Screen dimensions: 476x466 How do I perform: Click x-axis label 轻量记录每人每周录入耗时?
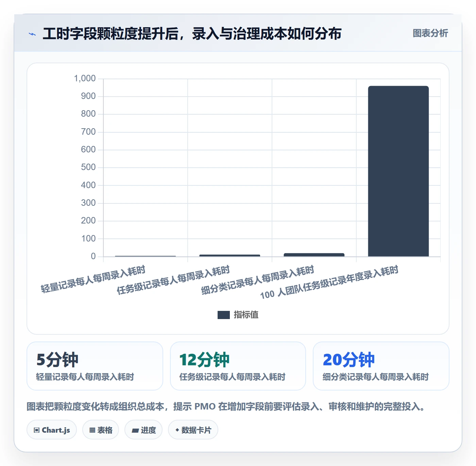93,279
